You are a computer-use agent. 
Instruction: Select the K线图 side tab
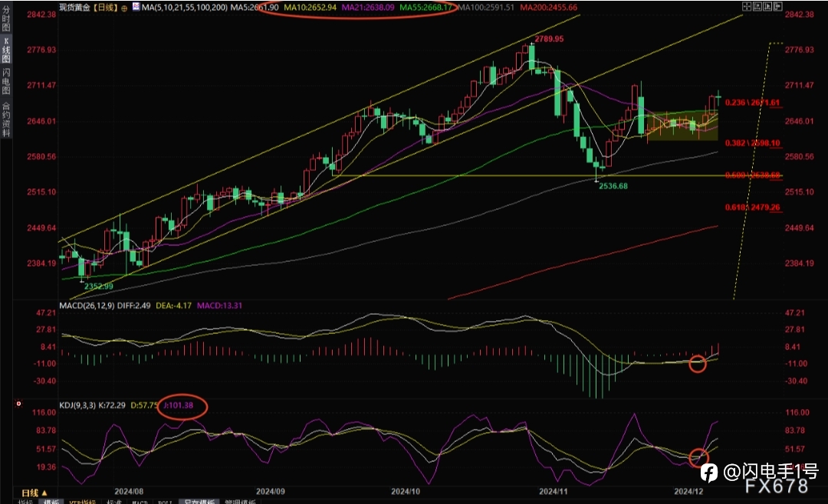(6, 51)
